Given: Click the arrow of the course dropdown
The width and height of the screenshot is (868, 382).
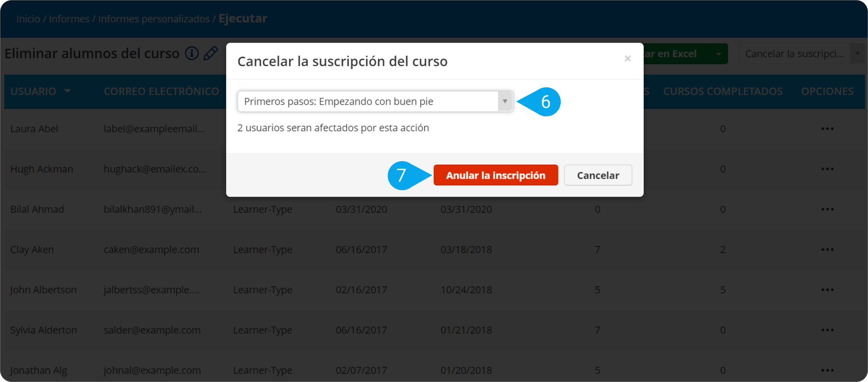Looking at the screenshot, I should pyautogui.click(x=505, y=102).
